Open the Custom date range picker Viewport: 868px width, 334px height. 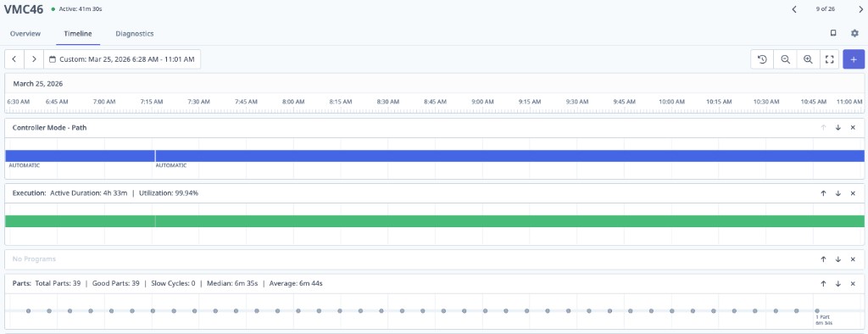pyautogui.click(x=122, y=59)
